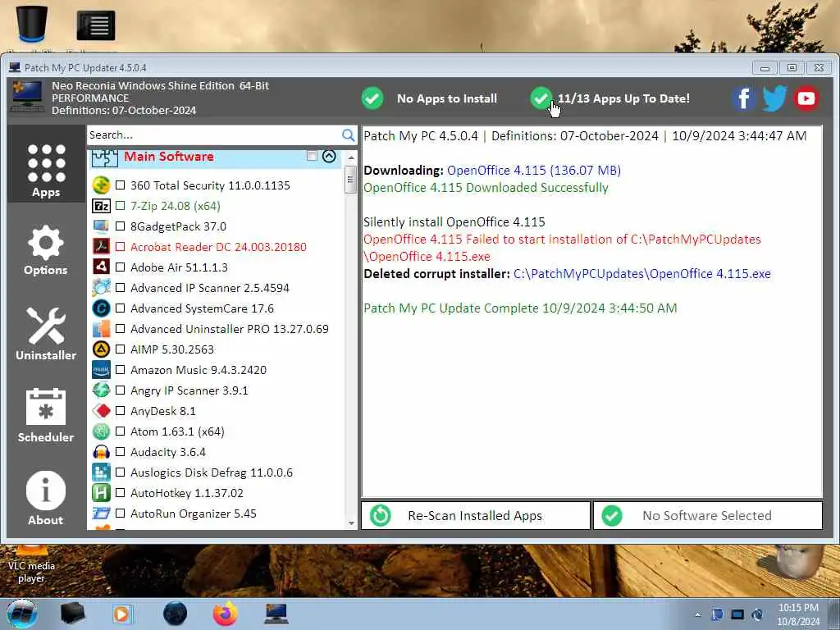840x630 pixels.
Task: Click the Advanced IP Scanner icon
Action: tap(101, 288)
